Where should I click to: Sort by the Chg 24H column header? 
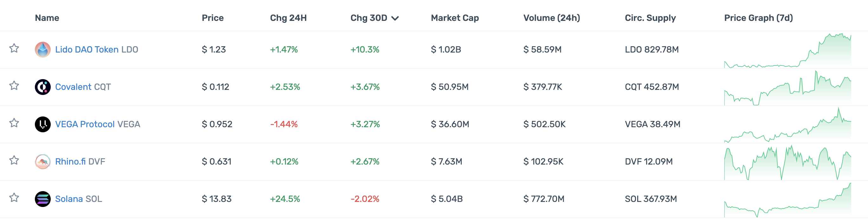(288, 18)
